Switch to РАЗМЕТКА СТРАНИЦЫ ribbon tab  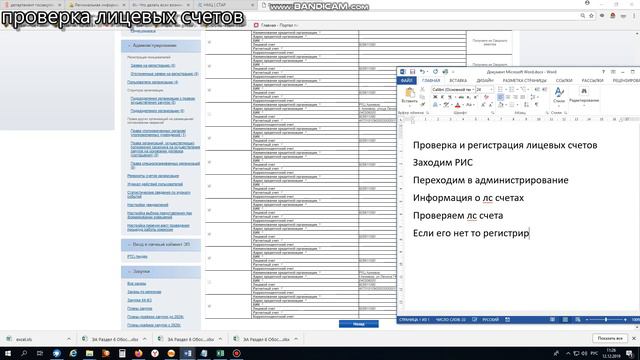[x=524, y=80]
